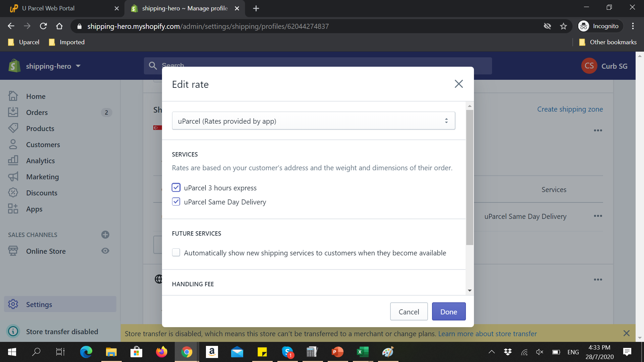
Task: Select the Orders icon in the sidebar
Action: (x=13, y=112)
